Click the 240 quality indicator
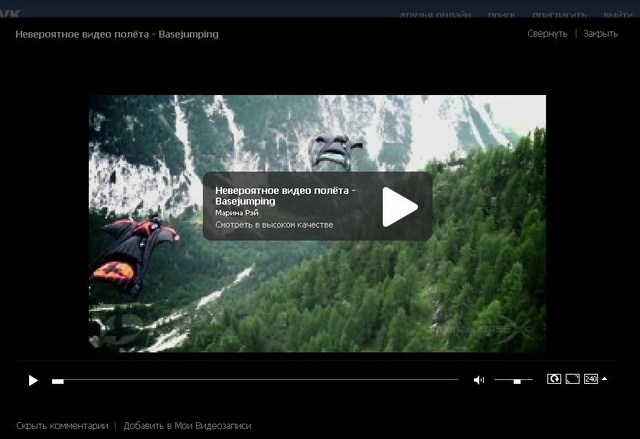Viewport: 640px width, 439px height. coord(590,379)
